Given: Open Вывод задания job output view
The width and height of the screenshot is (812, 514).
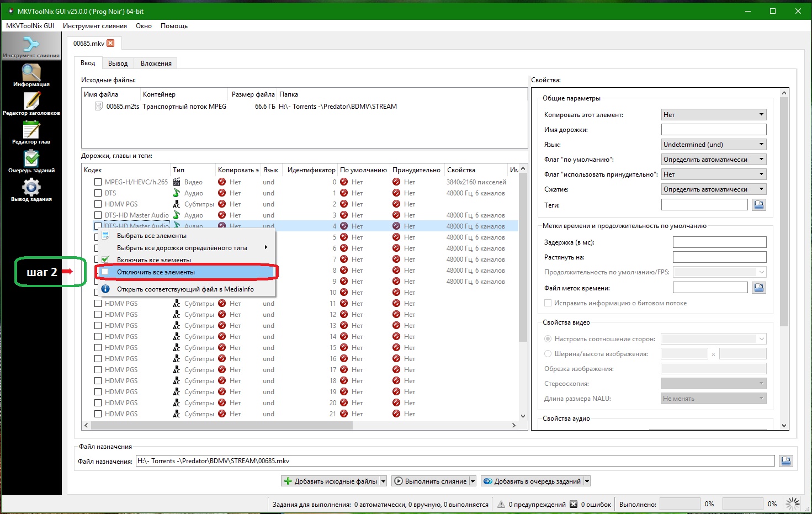Looking at the screenshot, I should (31, 190).
